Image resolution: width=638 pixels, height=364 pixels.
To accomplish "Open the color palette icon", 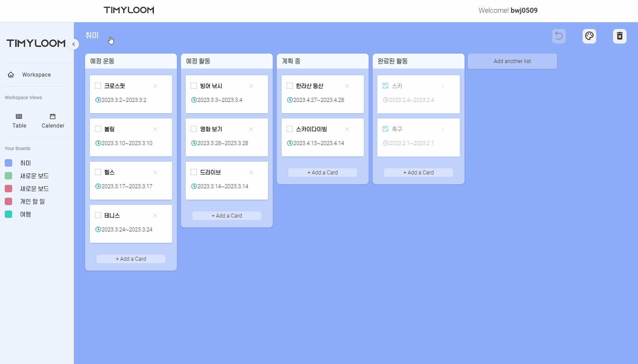I will (x=589, y=36).
